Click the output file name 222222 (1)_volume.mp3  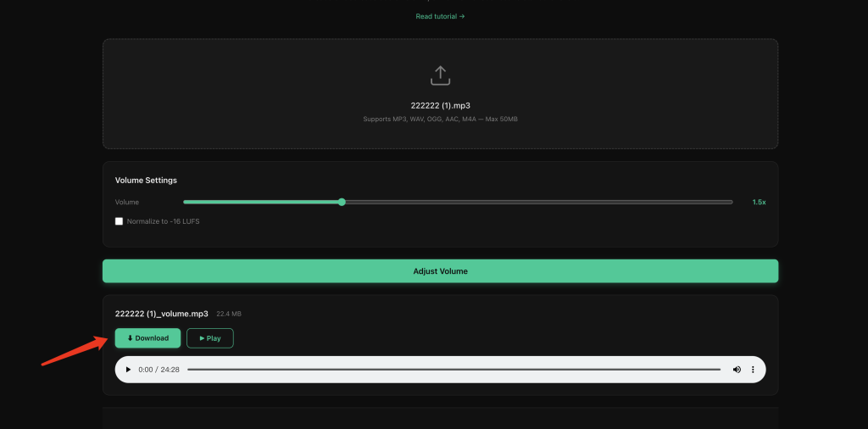coord(162,314)
